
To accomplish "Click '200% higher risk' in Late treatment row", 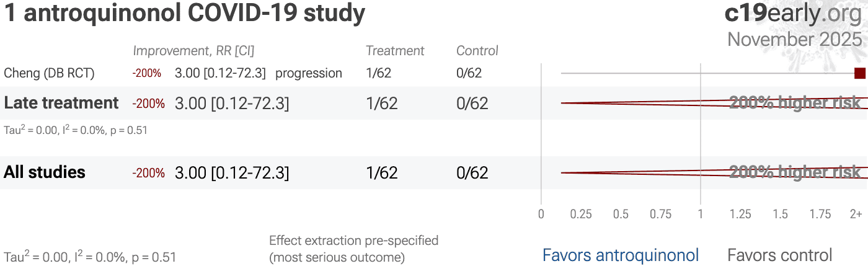I will (795, 103).
